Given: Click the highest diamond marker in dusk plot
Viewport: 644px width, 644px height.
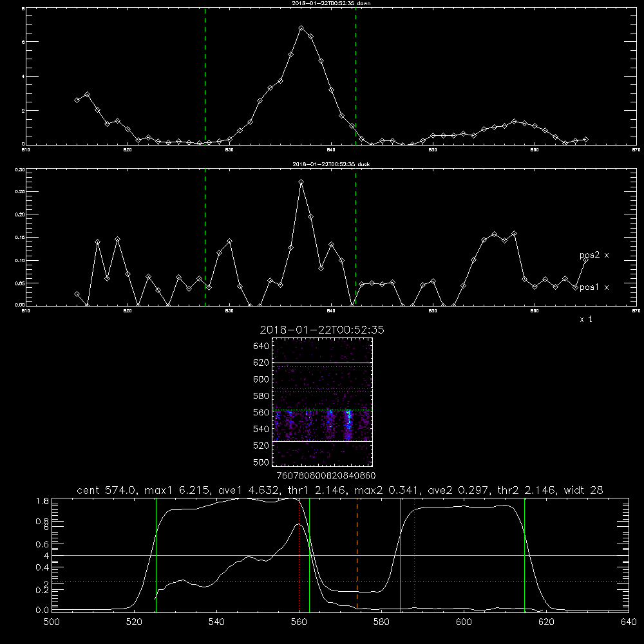Looking at the screenshot, I should tap(301, 182).
